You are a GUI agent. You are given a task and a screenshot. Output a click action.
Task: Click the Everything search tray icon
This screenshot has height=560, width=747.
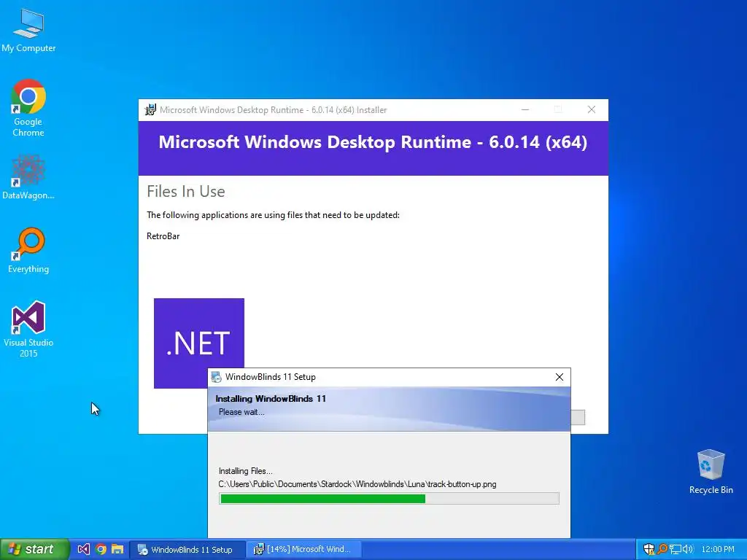point(662,549)
